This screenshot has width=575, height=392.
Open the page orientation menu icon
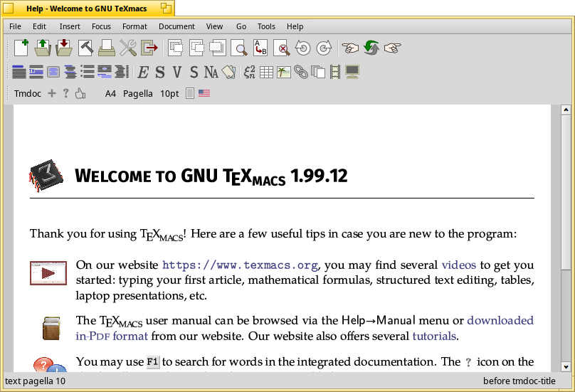[x=189, y=93]
